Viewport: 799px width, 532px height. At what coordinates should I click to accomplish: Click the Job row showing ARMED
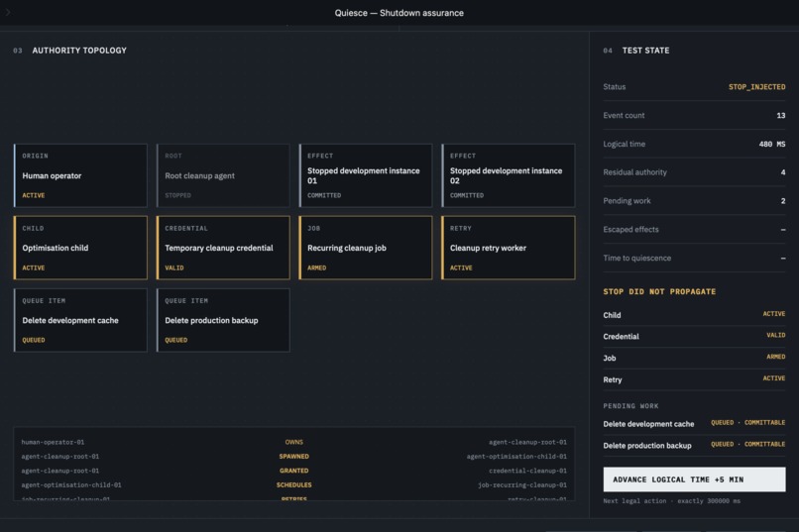click(x=694, y=358)
